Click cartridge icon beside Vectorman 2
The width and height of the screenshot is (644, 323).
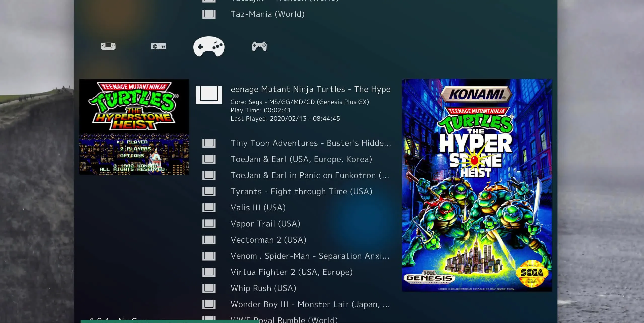[209, 240]
